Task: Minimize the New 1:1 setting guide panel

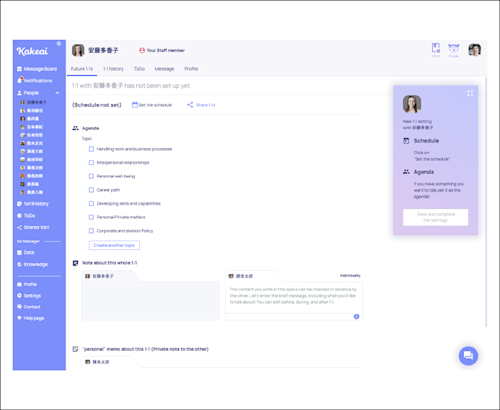Action: (470, 93)
